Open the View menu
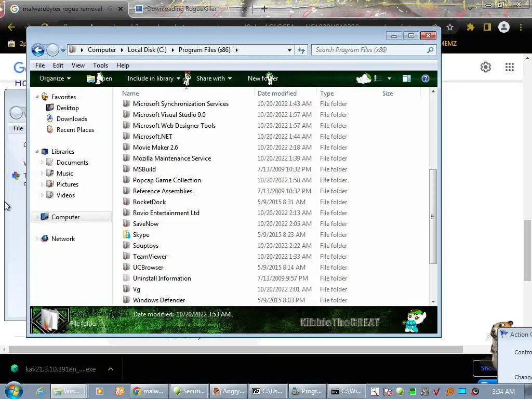Screen dimensions: 532x399 78,65
